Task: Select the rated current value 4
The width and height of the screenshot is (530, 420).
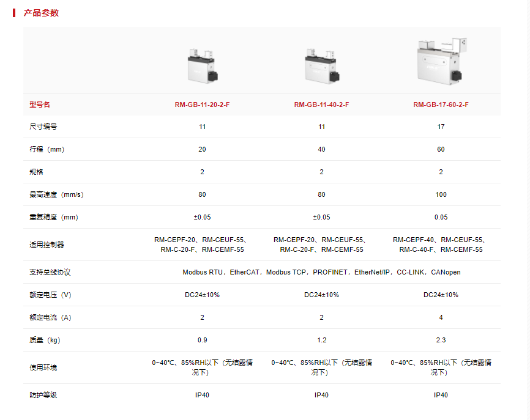Action: click(441, 317)
